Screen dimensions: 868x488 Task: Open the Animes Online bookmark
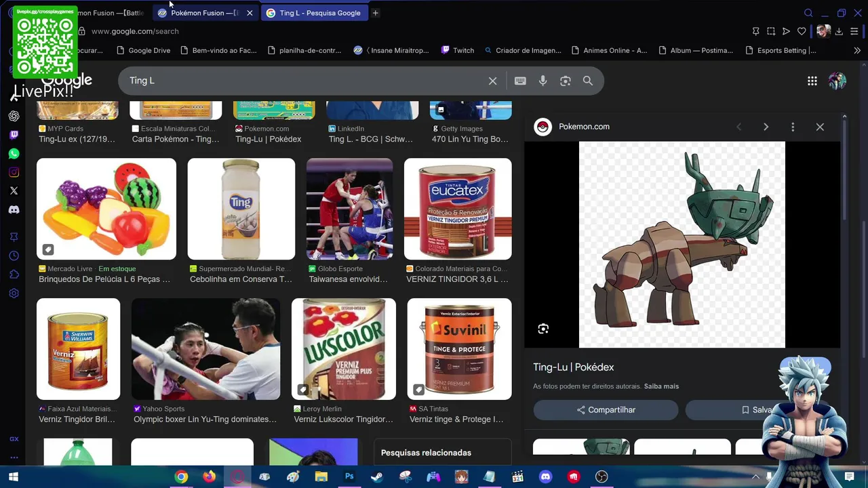(x=609, y=50)
